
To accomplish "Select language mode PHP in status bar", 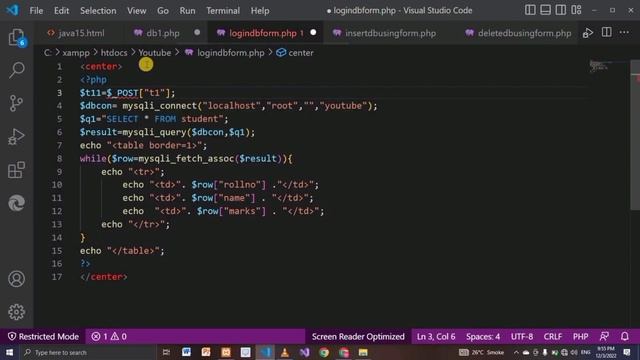I will click(x=580, y=336).
